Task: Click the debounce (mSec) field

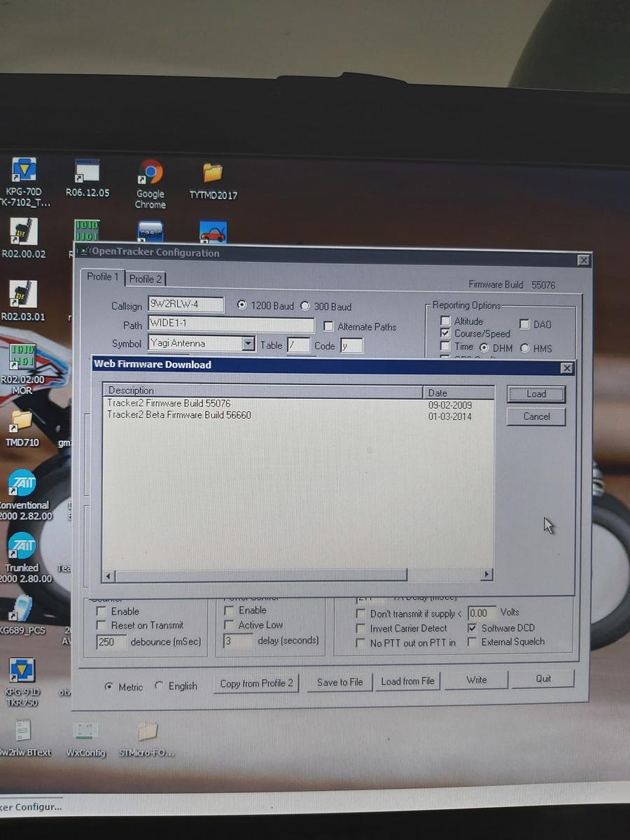Action: 111,641
